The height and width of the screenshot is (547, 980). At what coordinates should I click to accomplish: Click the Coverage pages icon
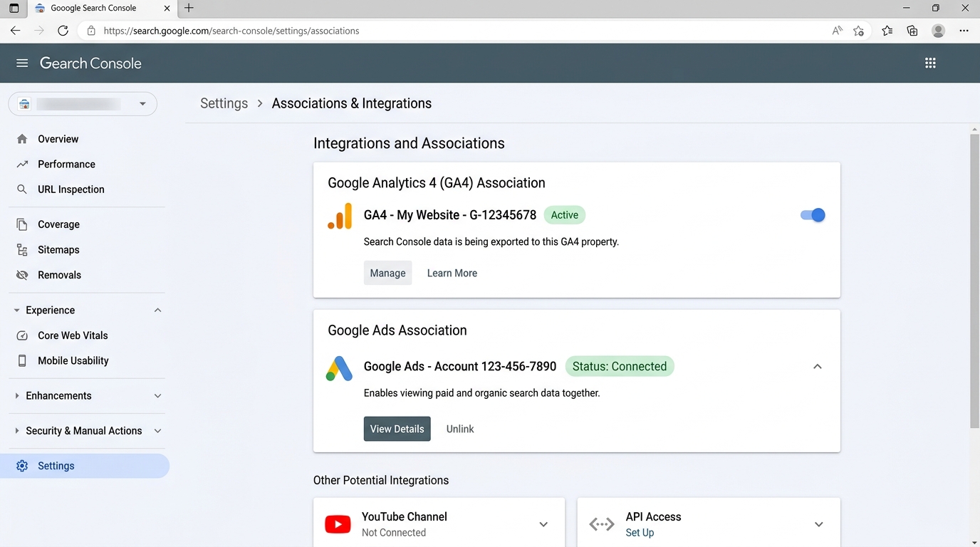coord(22,224)
